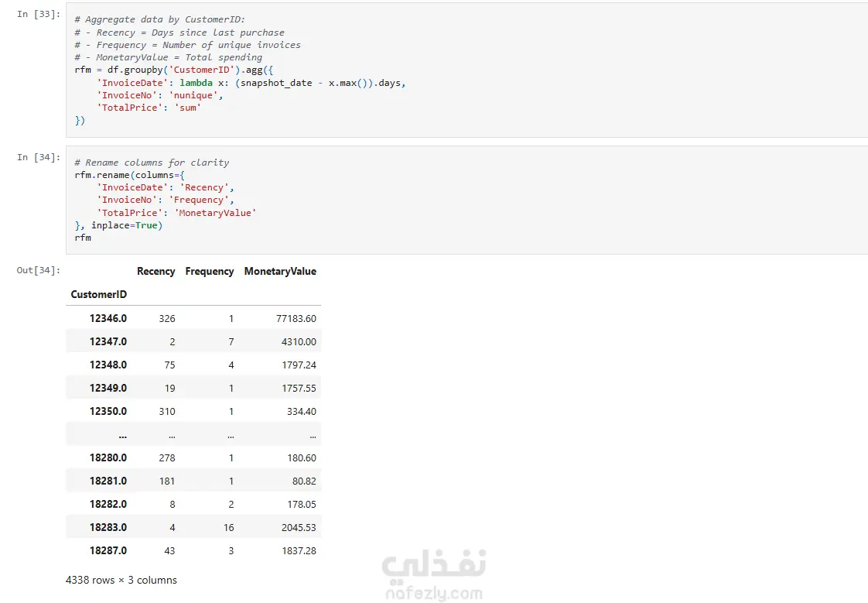Select the In [34] prompt label
The height and width of the screenshot is (603, 868).
[38, 157]
